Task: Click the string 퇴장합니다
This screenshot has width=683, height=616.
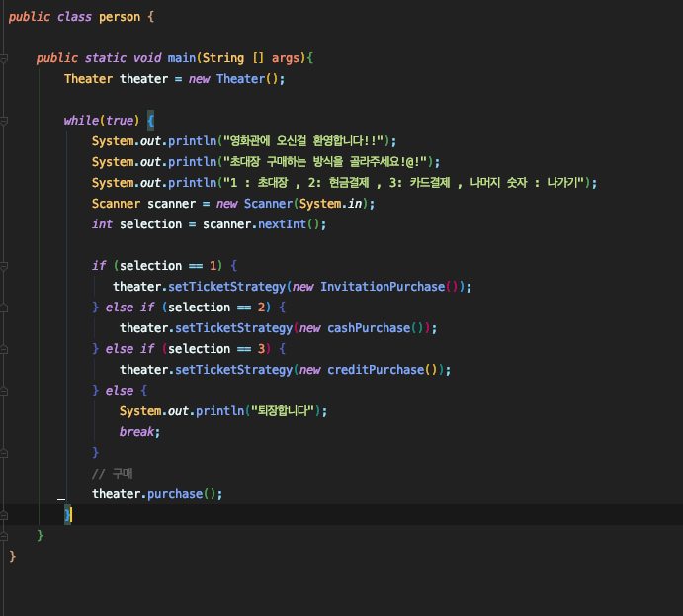Action: [283, 411]
